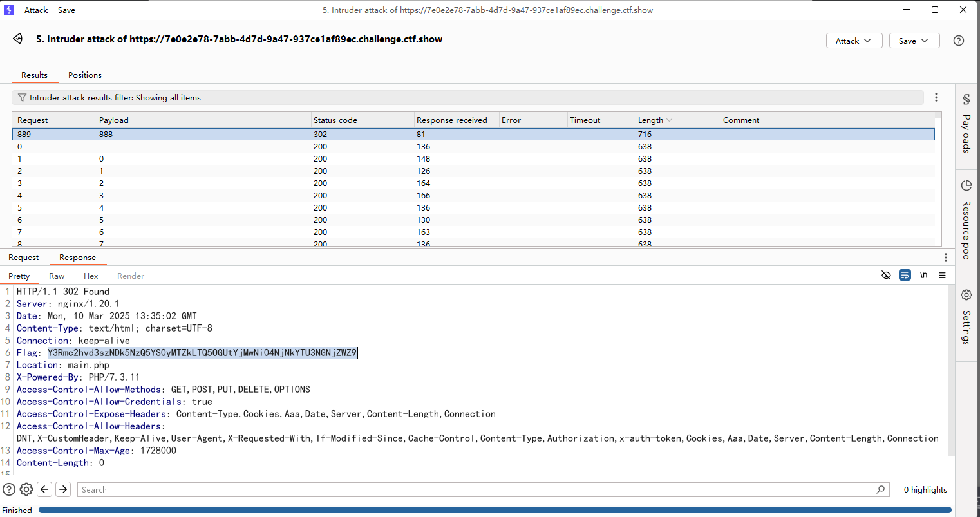Open the Request message tab
980x517 pixels.
(x=24, y=258)
